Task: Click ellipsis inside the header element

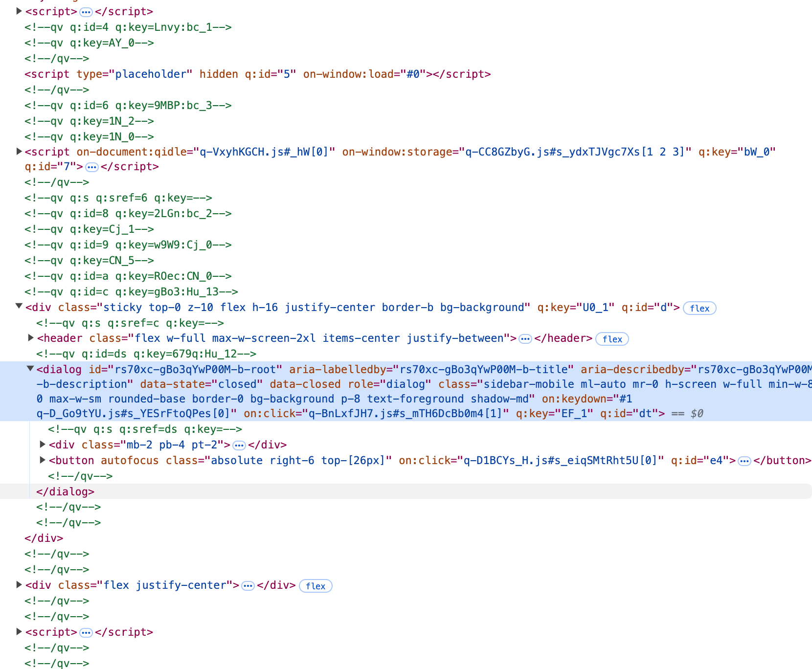Action: [525, 339]
